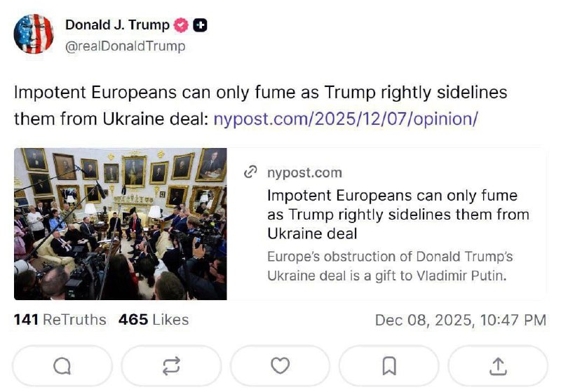This screenshot has height=392, width=561.
Task: Open the @realDonaldTrump handle
Action: tap(126, 46)
